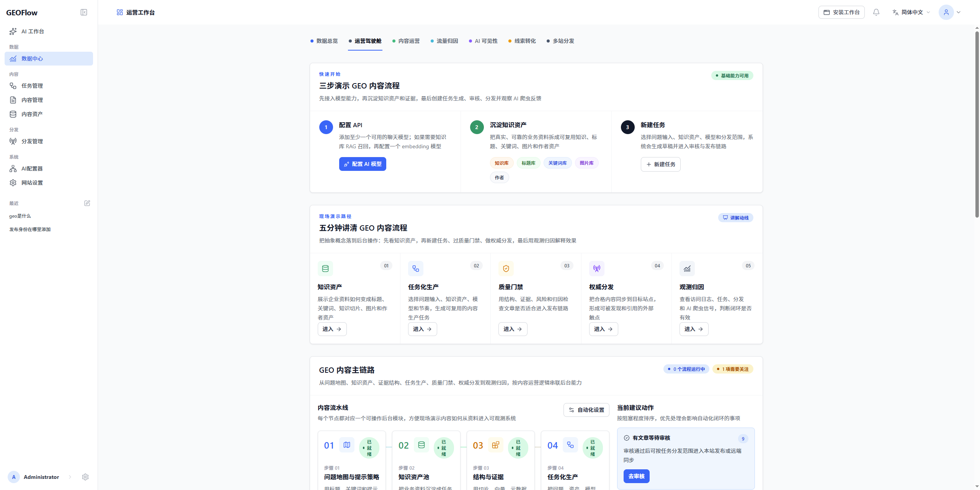Click the 新建任务 button
This screenshot has height=490, width=980.
pos(660,164)
